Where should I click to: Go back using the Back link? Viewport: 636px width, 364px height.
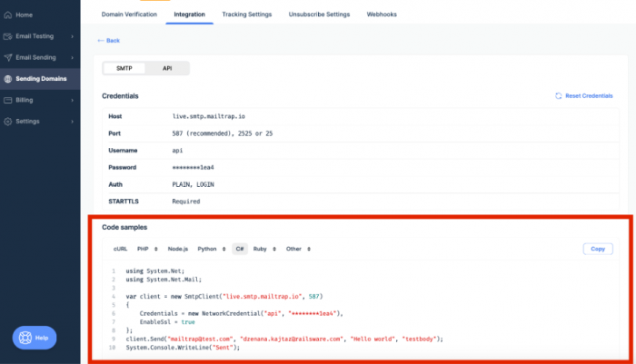109,41
